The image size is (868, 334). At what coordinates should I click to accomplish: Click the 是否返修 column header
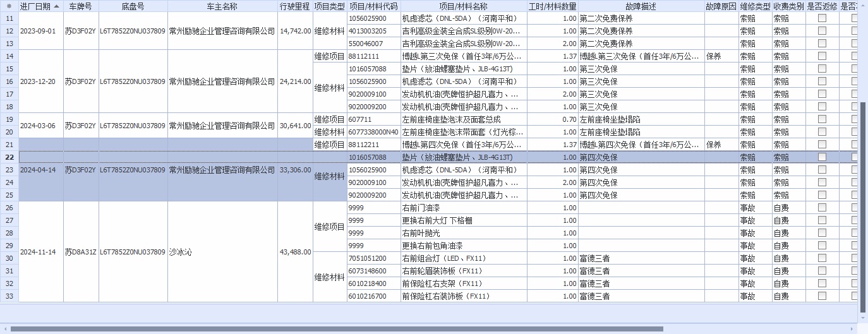click(823, 6)
